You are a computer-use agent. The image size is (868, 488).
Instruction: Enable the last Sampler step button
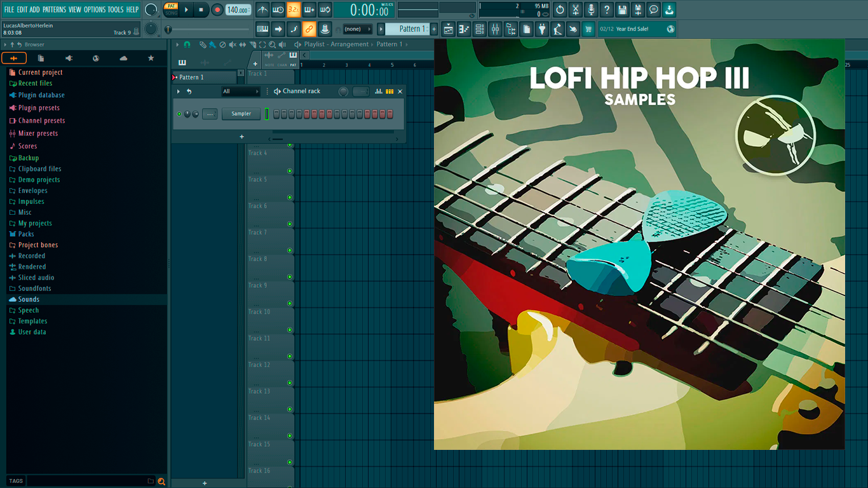(x=390, y=114)
